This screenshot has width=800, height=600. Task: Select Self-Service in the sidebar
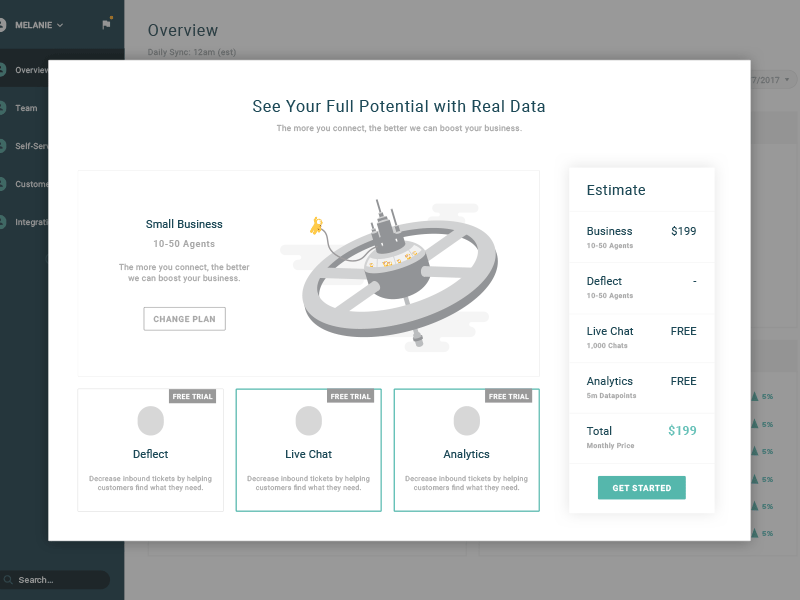[x=30, y=146]
